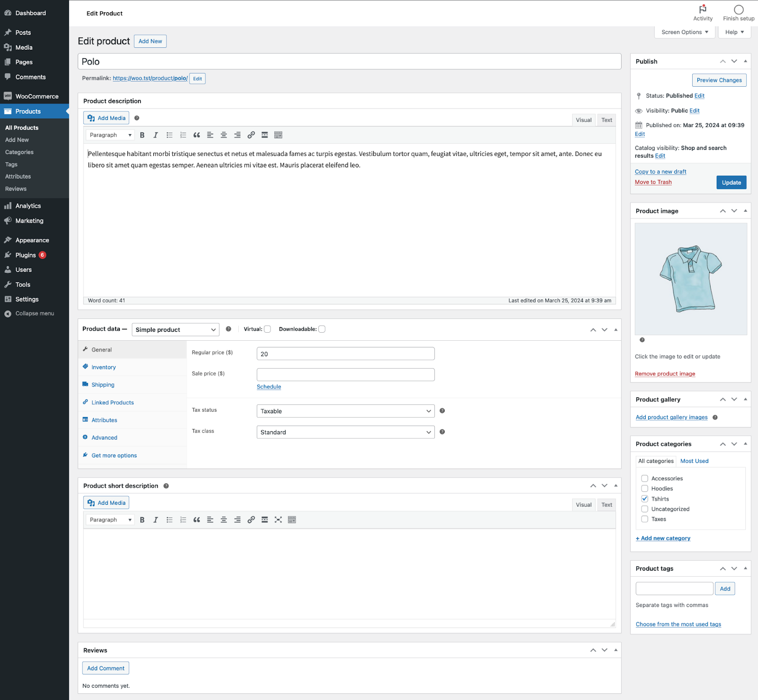Select the bulleted list icon
758x700 pixels.
169,135
